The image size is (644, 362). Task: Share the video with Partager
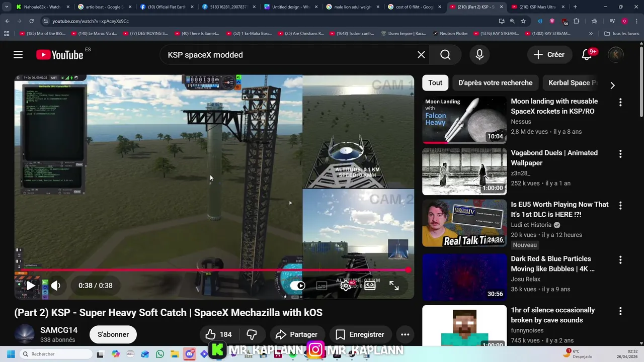click(x=297, y=334)
